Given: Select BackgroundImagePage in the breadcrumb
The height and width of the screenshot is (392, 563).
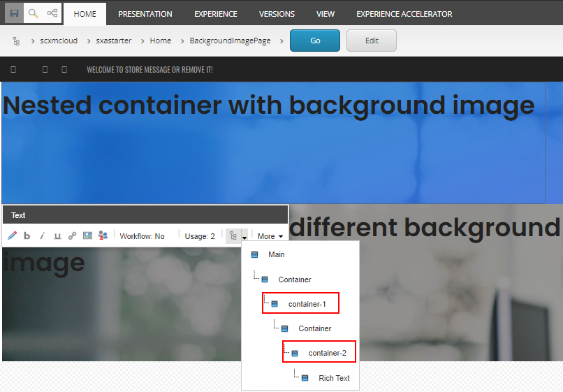Looking at the screenshot, I should [230, 41].
